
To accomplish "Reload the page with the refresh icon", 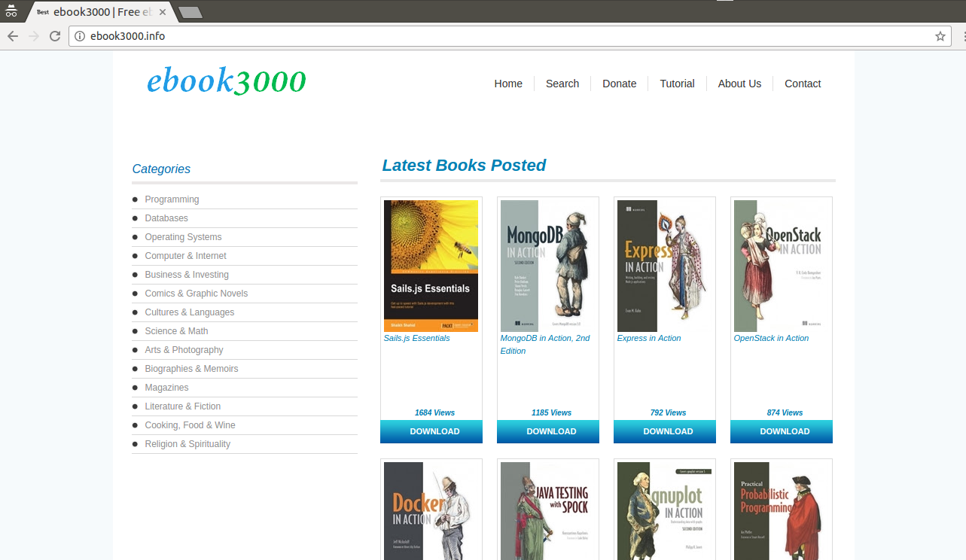I will tap(55, 36).
